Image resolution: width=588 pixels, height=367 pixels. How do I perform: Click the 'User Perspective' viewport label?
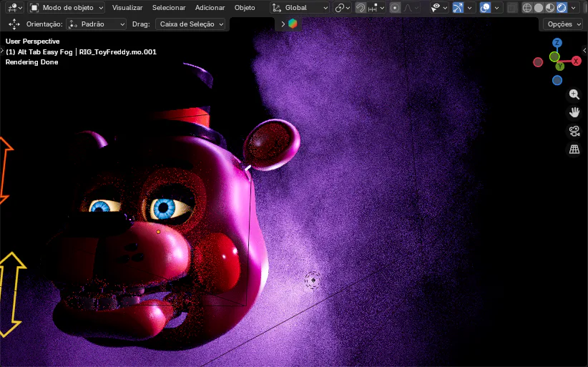click(x=32, y=41)
